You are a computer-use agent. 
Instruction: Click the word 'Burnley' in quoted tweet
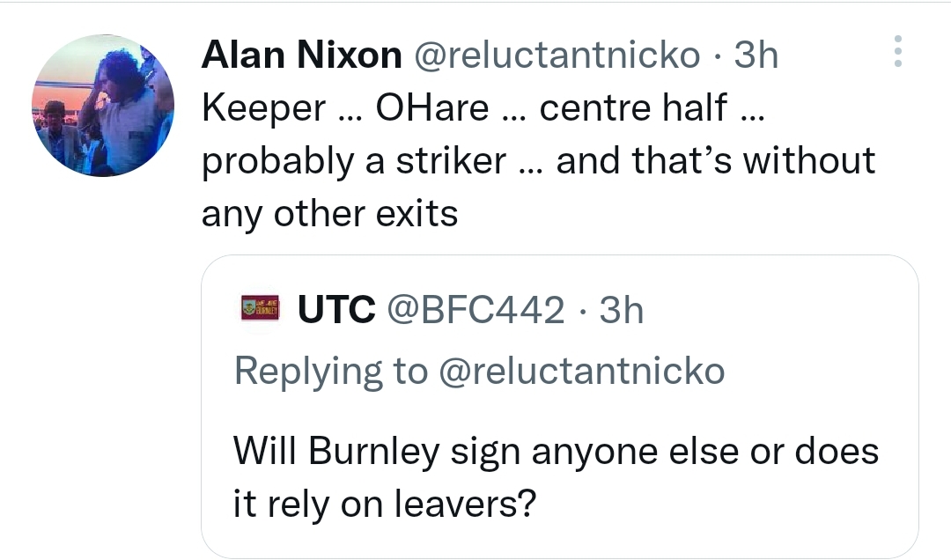373,453
